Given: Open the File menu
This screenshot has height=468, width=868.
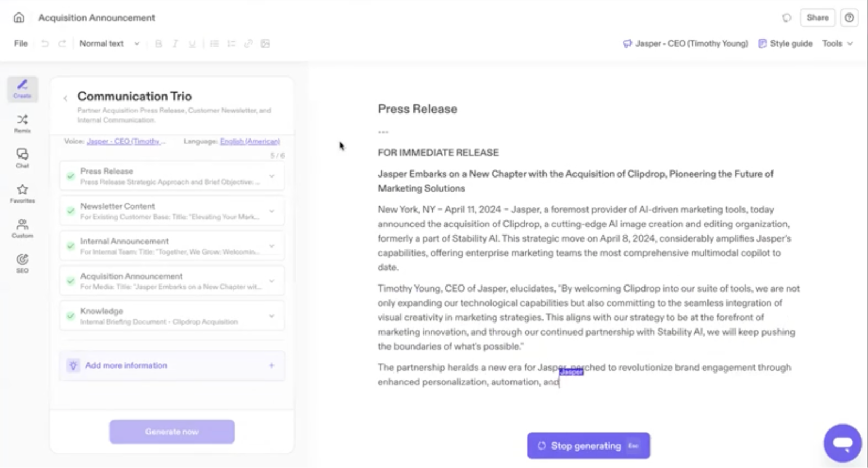Looking at the screenshot, I should (21, 43).
